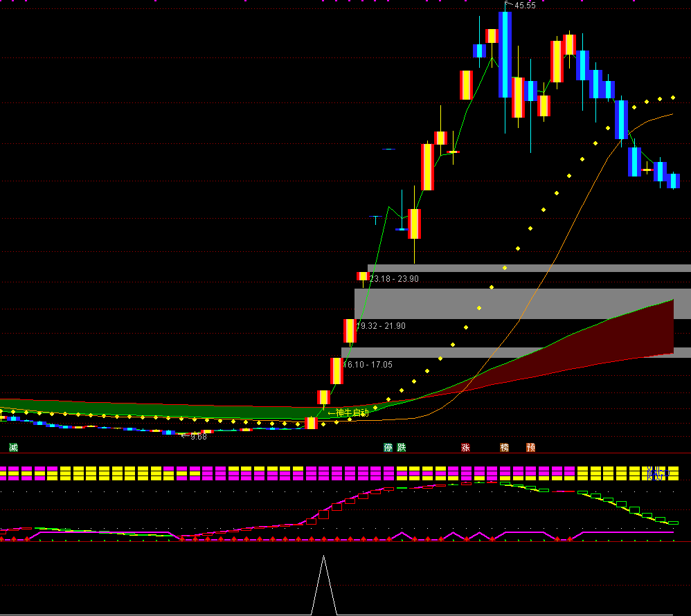Click the green filled band on the left

click(x=138, y=409)
